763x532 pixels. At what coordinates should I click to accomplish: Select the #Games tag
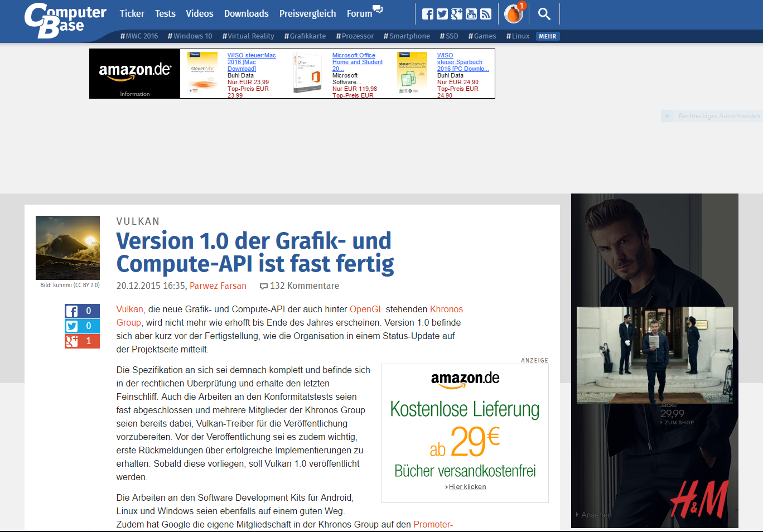pyautogui.click(x=482, y=36)
